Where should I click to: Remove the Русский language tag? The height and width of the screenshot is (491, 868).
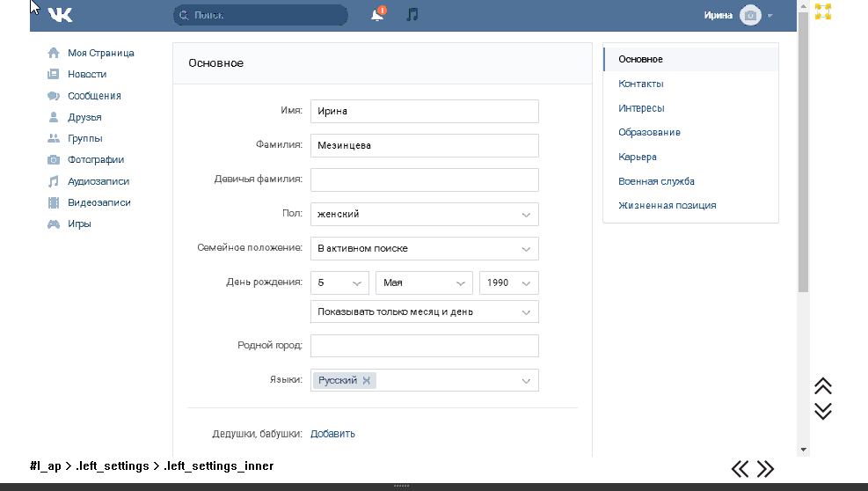coord(367,380)
